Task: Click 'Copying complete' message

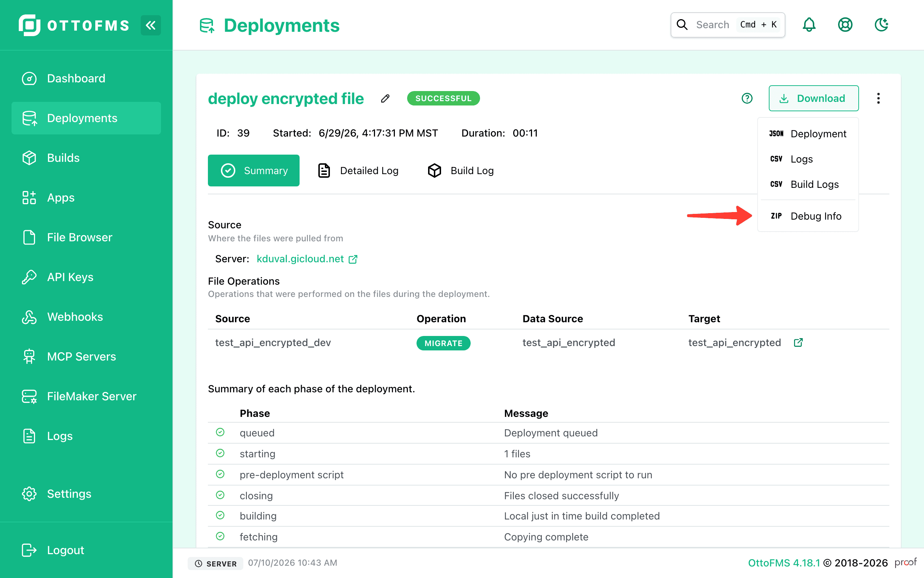Action: pos(546,537)
